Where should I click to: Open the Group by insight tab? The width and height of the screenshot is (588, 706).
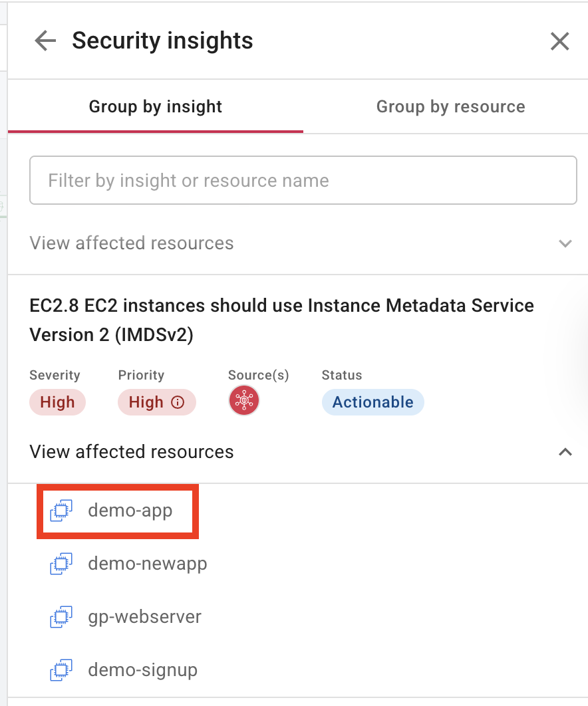[155, 106]
